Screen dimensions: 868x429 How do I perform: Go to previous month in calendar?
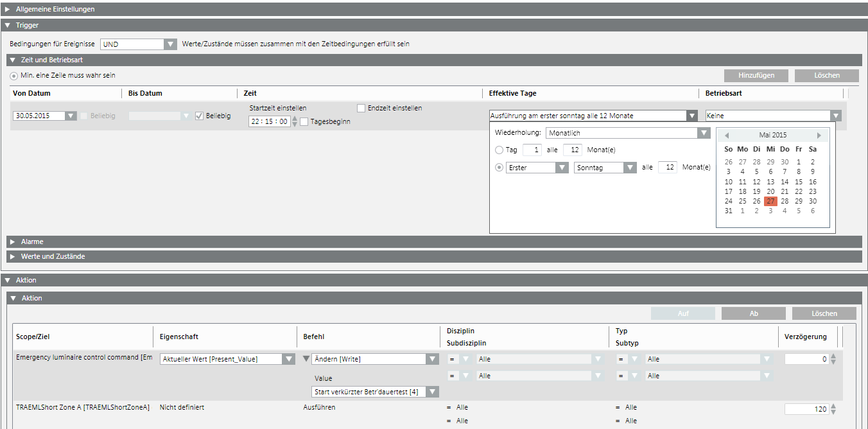point(727,136)
